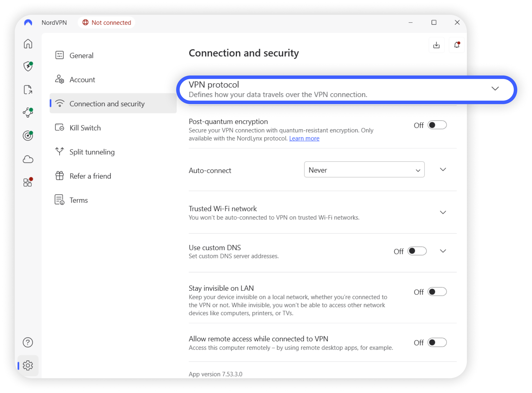Click the Learn more link

tap(304, 138)
